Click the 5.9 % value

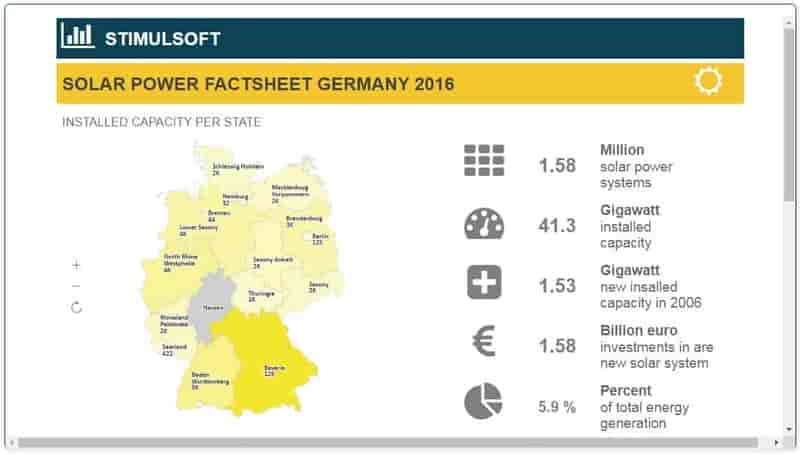[557, 407]
